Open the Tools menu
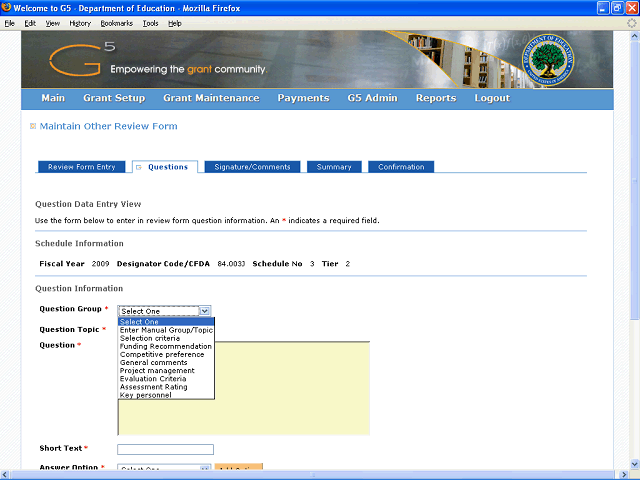The width and height of the screenshot is (640, 480). 151,24
